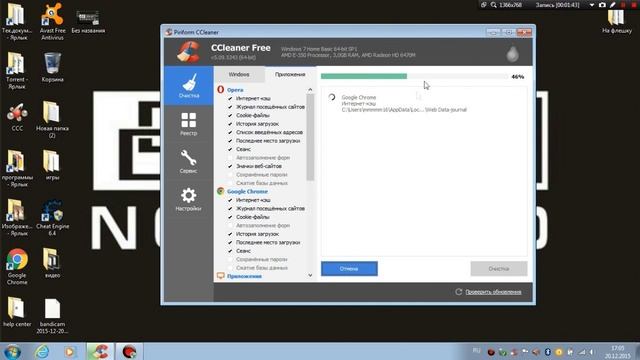The image size is (640, 360).
Task: Toggle Opera Значки веб-сайтов checkbox
Action: [x=230, y=166]
